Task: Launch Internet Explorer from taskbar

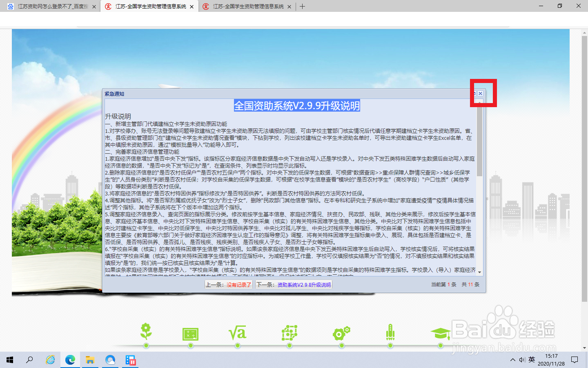Action: [x=50, y=360]
